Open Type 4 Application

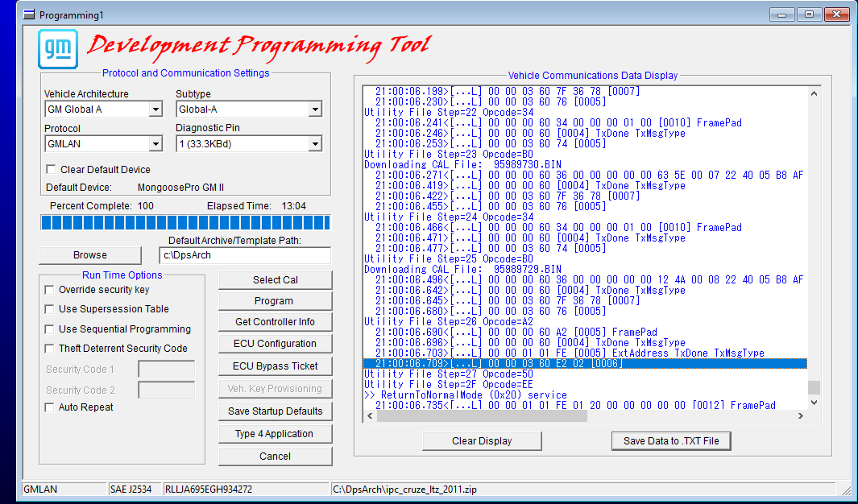click(276, 433)
